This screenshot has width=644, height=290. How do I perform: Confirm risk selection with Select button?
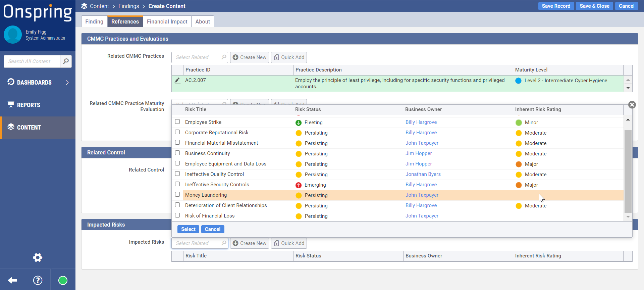pos(188,229)
